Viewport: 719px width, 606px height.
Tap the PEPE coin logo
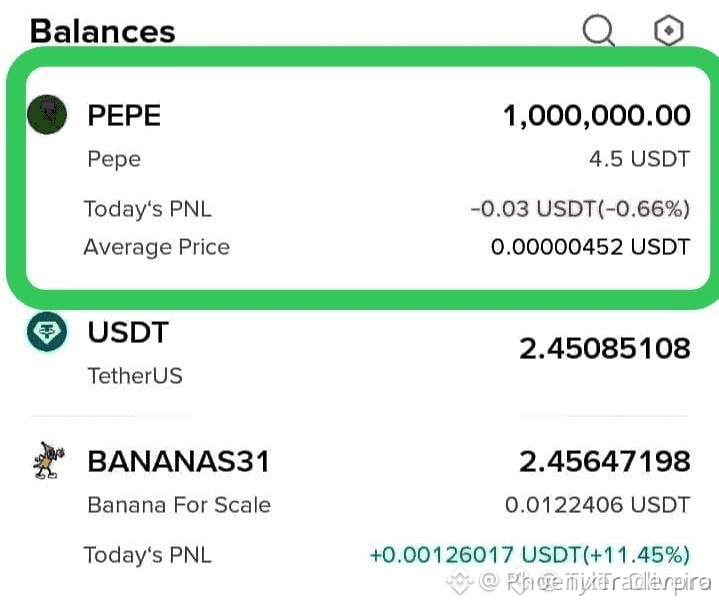click(x=47, y=115)
